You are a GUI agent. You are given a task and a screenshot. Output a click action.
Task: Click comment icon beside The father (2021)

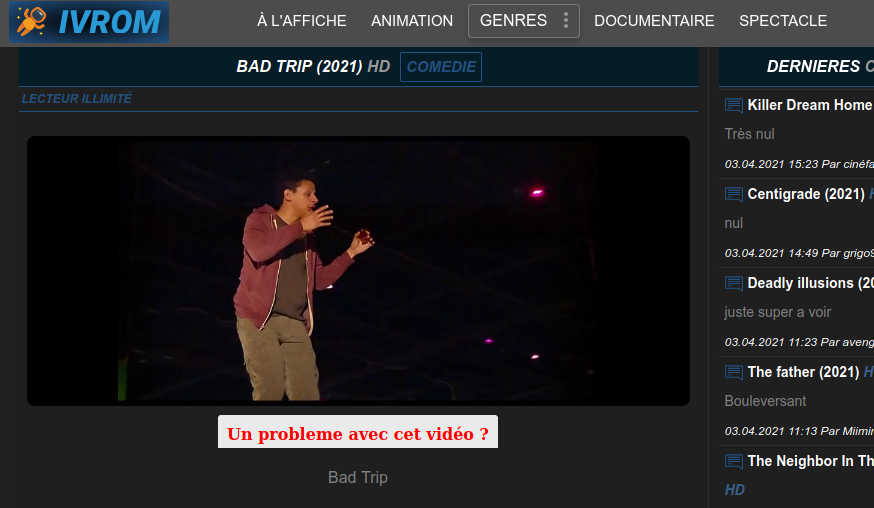pyautogui.click(x=734, y=372)
